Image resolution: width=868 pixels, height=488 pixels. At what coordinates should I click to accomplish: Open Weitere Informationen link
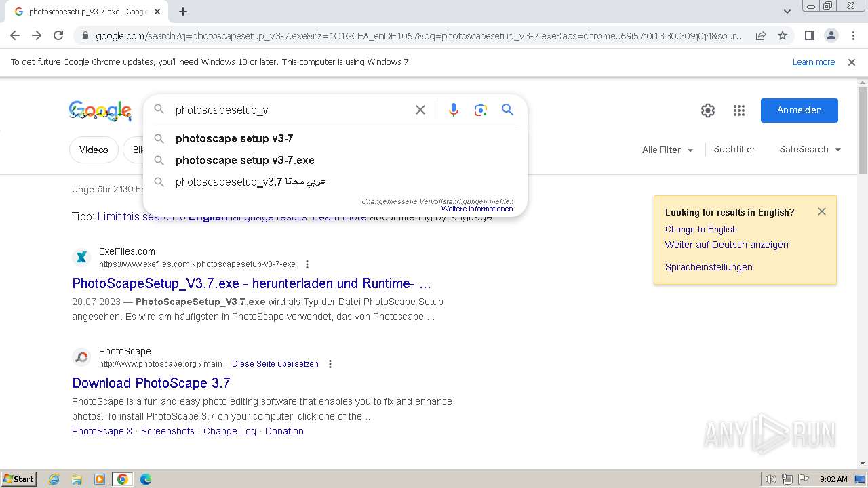coord(477,209)
